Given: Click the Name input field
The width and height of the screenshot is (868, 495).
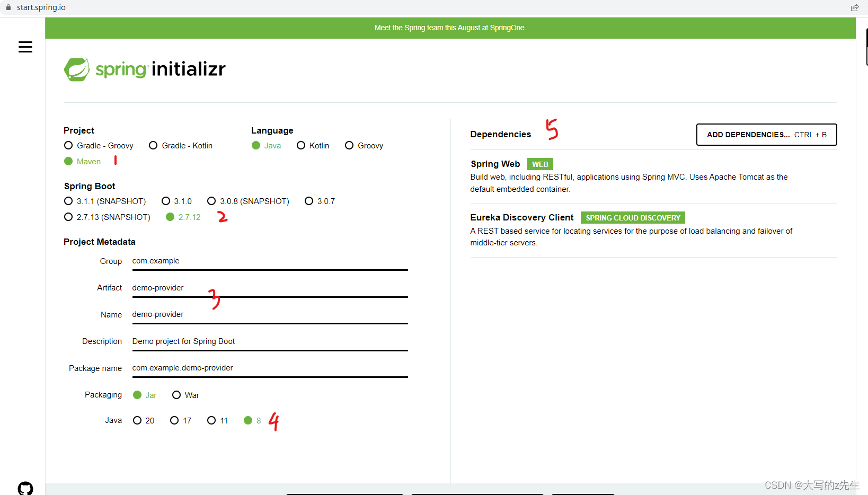Looking at the screenshot, I should click(x=270, y=315).
